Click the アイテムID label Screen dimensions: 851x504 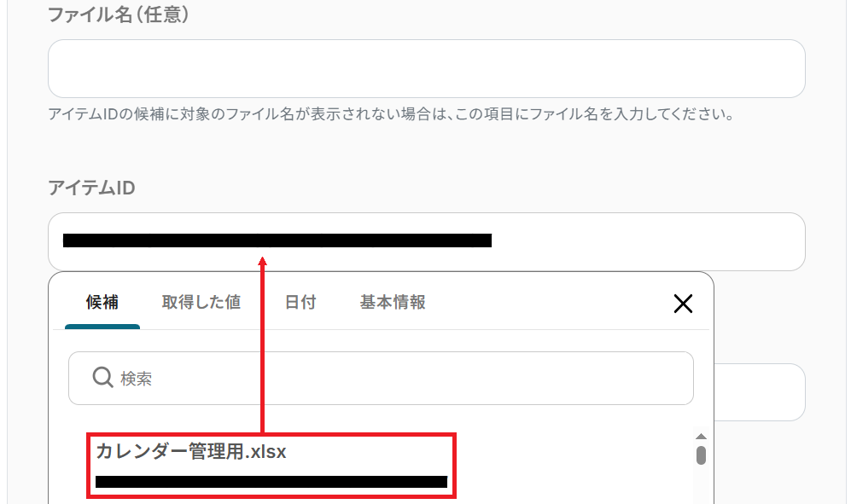[x=91, y=188]
